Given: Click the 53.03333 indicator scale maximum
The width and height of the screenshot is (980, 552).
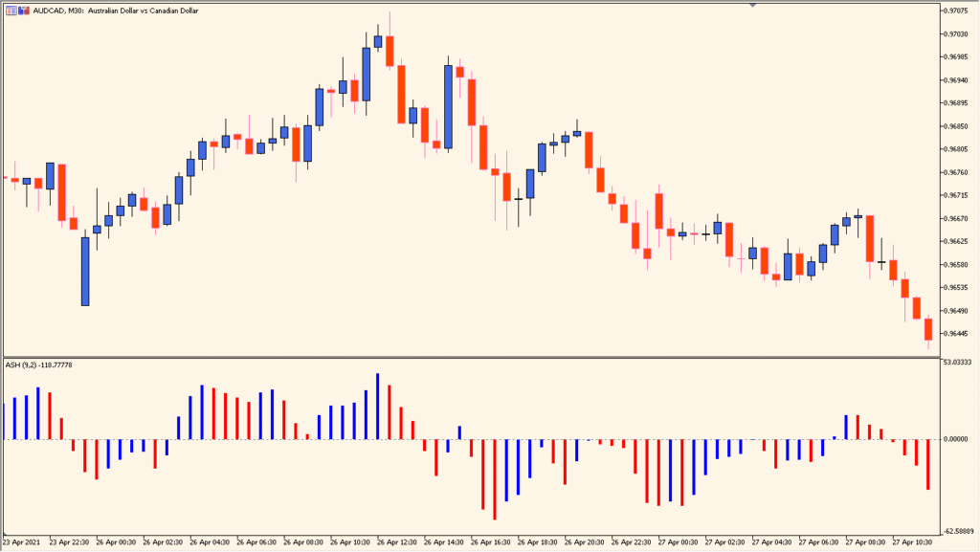Looking at the screenshot, I should [958, 363].
